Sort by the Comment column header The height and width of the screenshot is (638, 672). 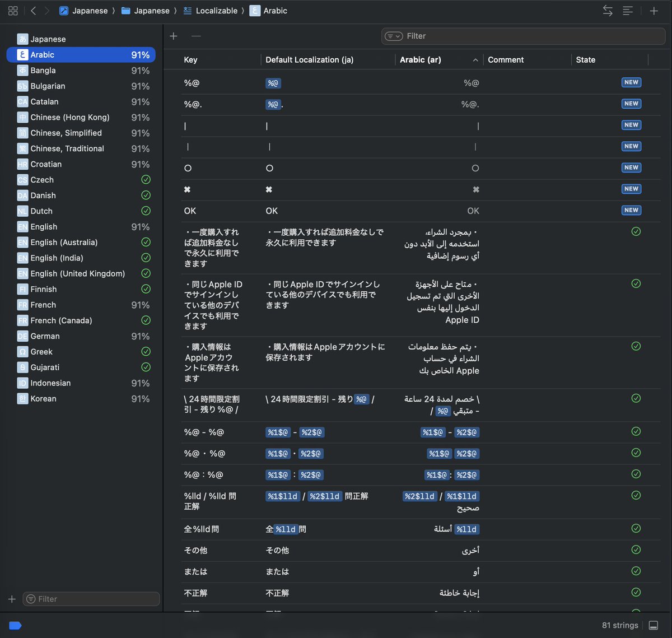pos(506,60)
